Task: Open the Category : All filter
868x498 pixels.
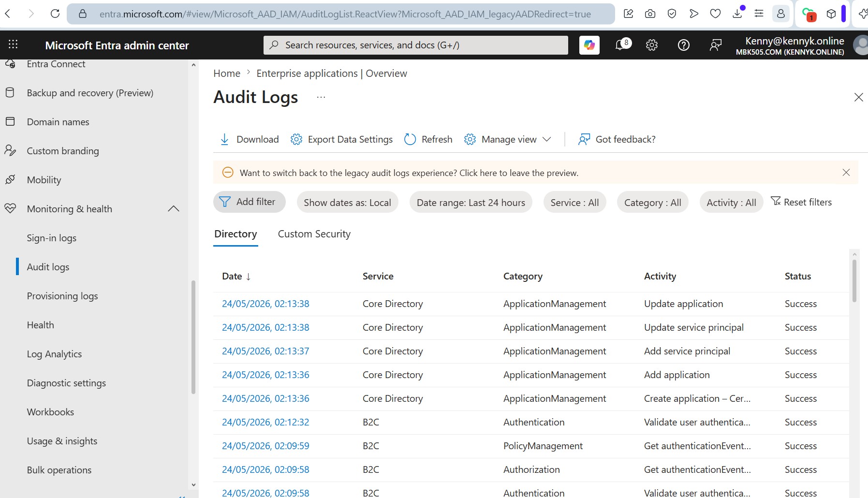Action: [x=652, y=202]
